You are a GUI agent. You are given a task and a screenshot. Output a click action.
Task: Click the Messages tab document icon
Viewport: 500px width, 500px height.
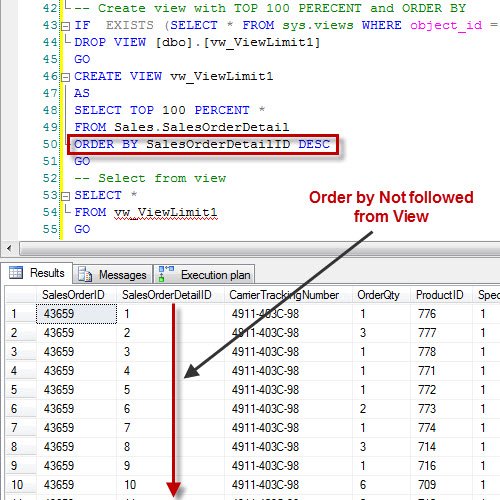tap(85, 274)
